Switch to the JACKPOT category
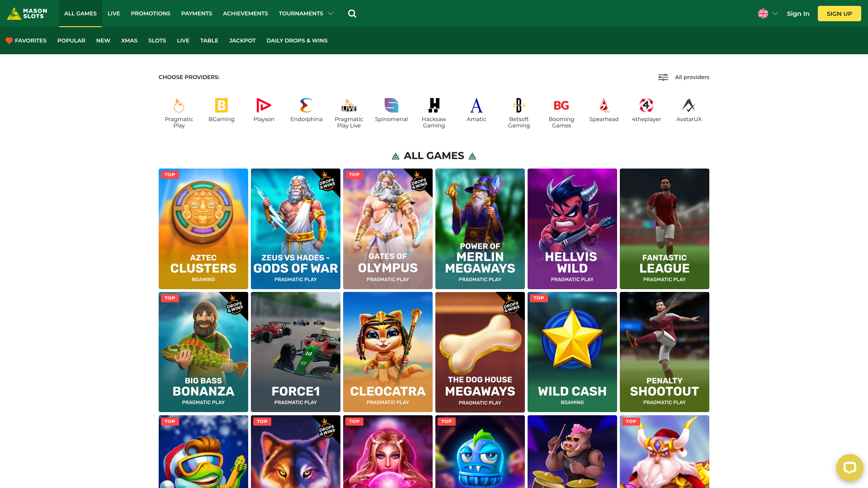 [242, 40]
